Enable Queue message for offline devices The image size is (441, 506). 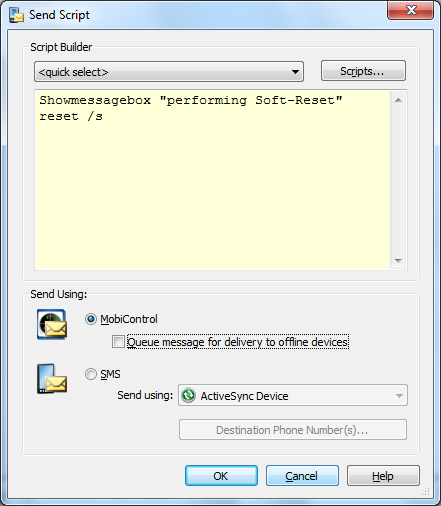point(118,342)
